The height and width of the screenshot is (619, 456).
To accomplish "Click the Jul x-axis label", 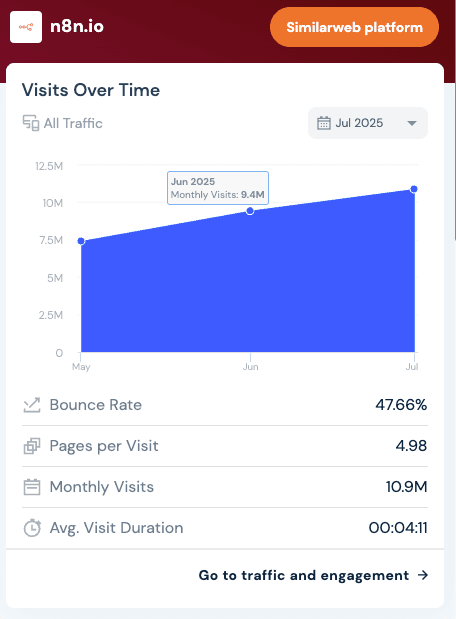I will (x=412, y=367).
